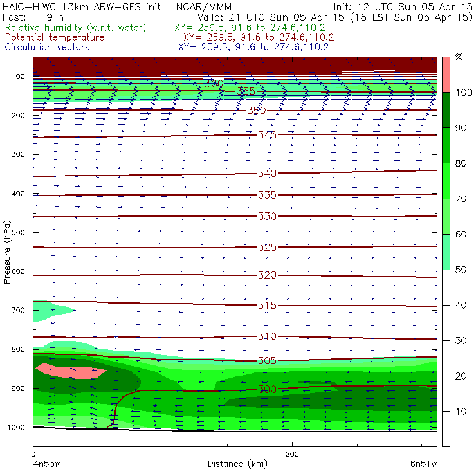Click the 'NCAR/MMM' header text

click(204, 6)
